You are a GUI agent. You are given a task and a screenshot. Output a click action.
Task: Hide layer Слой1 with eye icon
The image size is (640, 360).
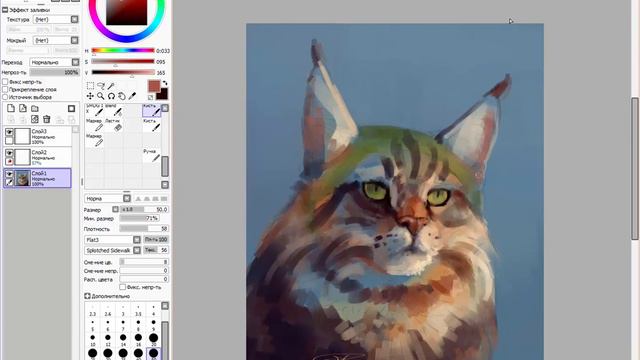pyautogui.click(x=9, y=174)
